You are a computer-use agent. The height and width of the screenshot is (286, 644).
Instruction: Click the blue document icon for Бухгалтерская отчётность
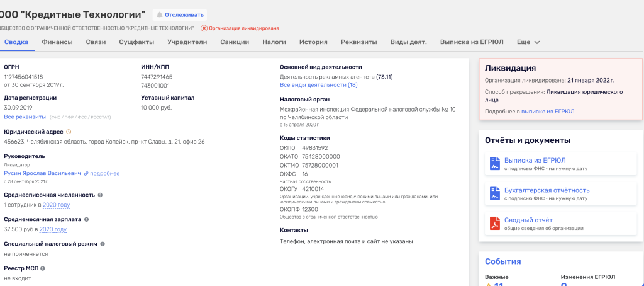coord(495,193)
